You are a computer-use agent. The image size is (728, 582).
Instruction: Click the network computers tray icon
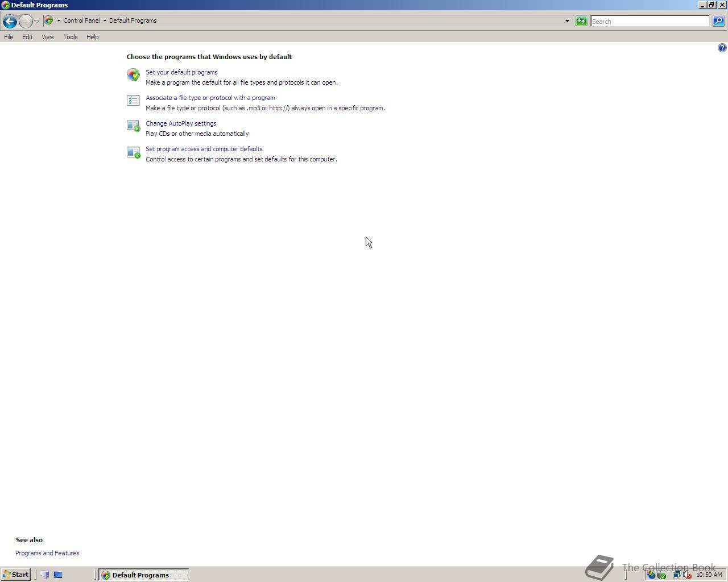click(x=677, y=575)
